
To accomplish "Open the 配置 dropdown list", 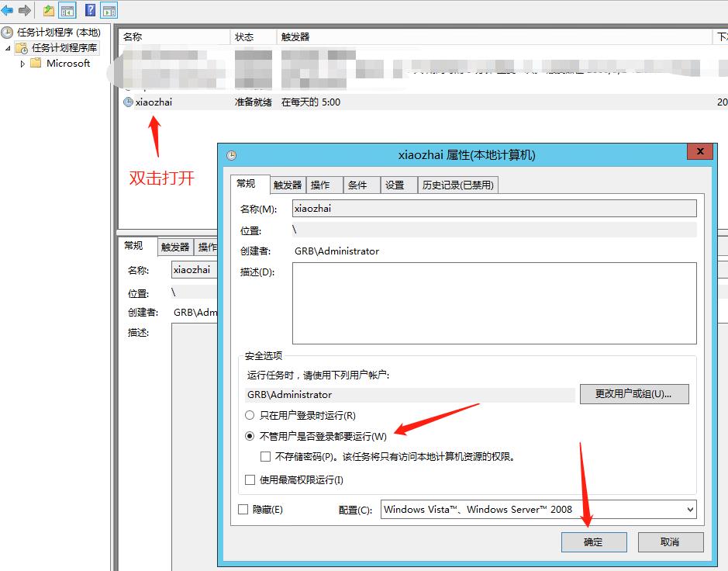I will pos(689,510).
